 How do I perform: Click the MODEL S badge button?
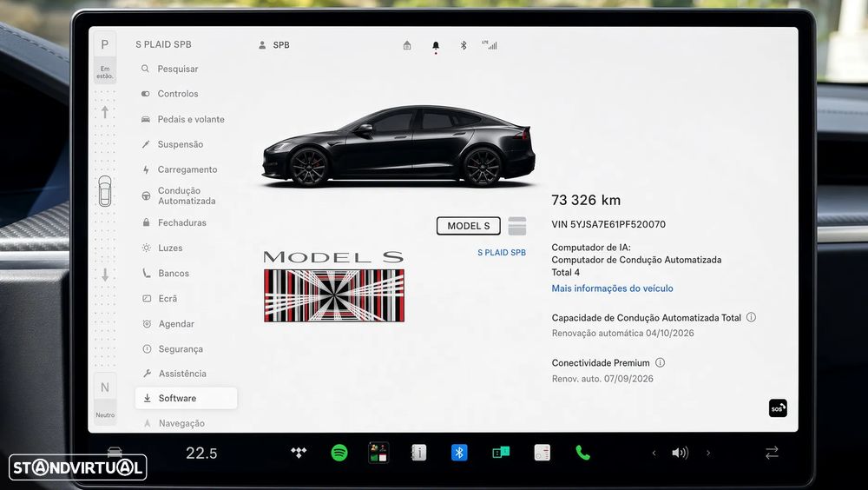pyautogui.click(x=469, y=226)
